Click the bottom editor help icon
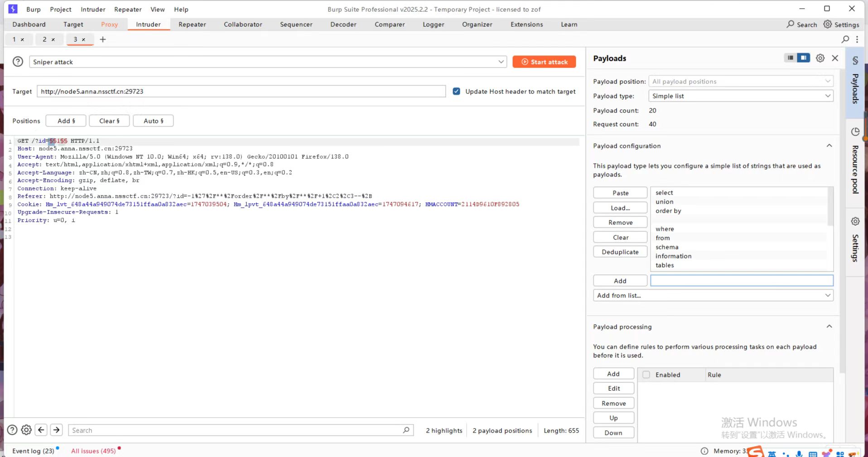 [12, 430]
